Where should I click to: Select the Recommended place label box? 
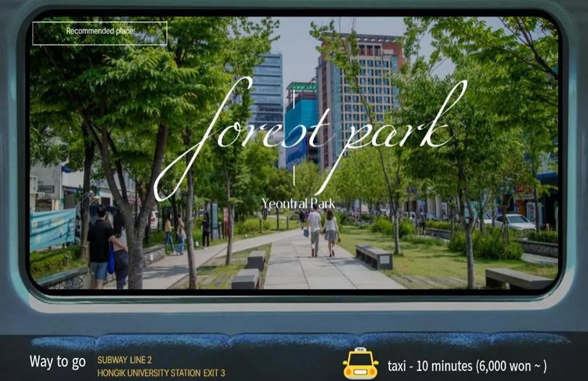click(100, 33)
